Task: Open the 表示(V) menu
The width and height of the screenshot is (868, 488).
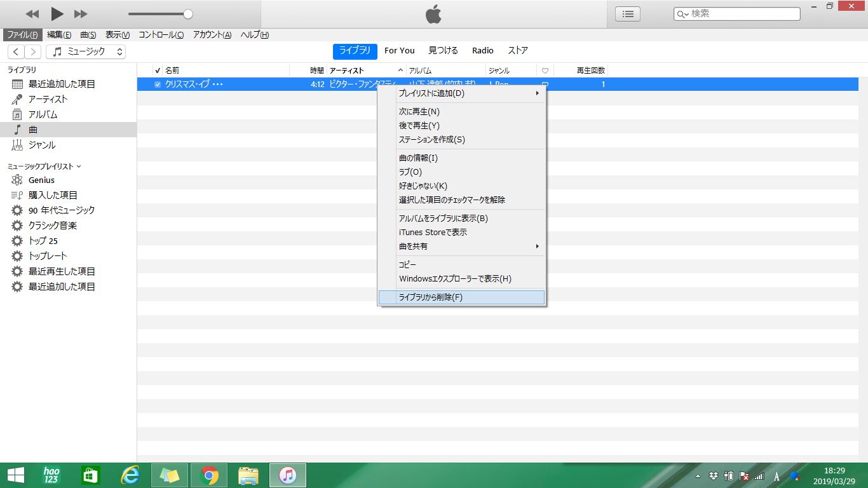Action: coord(118,35)
